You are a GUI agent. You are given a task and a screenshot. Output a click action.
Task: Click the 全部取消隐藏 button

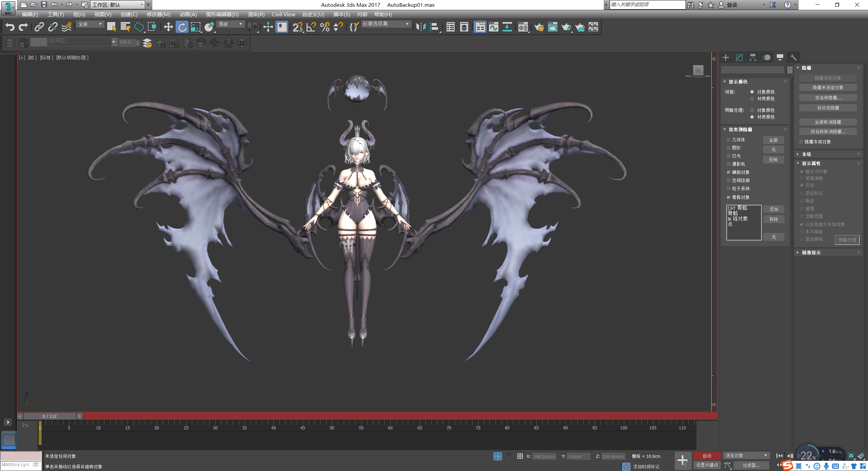point(828,122)
